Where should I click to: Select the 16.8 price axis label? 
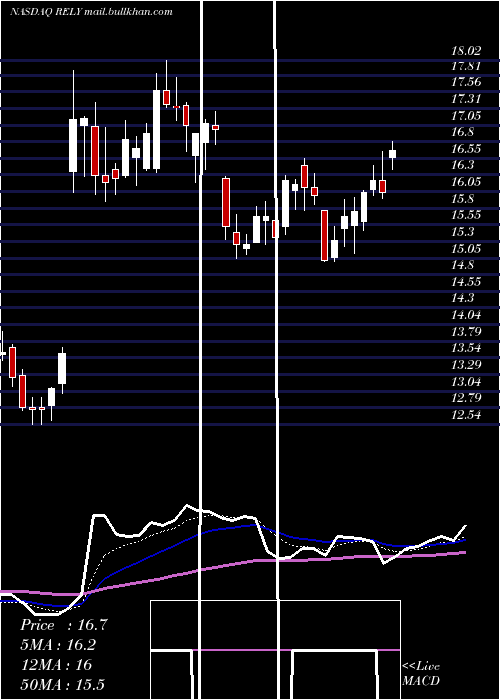(463, 132)
